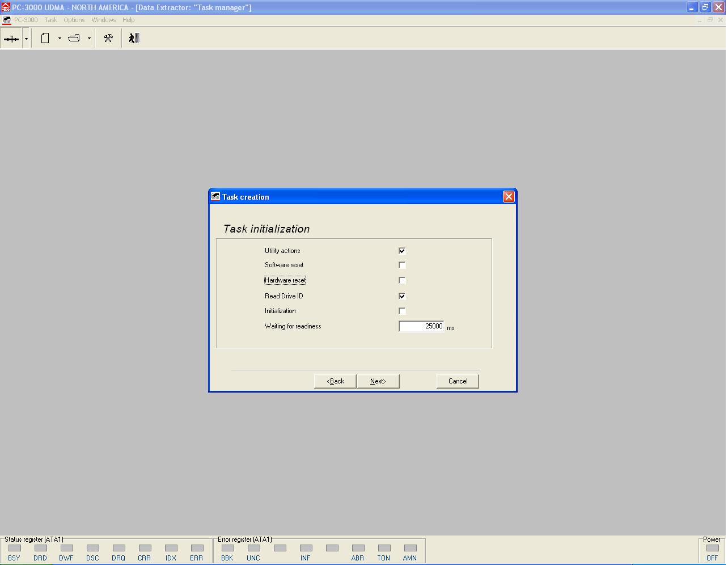The height and width of the screenshot is (565, 728).
Task: Click the ABR error indicator
Action: tap(358, 548)
